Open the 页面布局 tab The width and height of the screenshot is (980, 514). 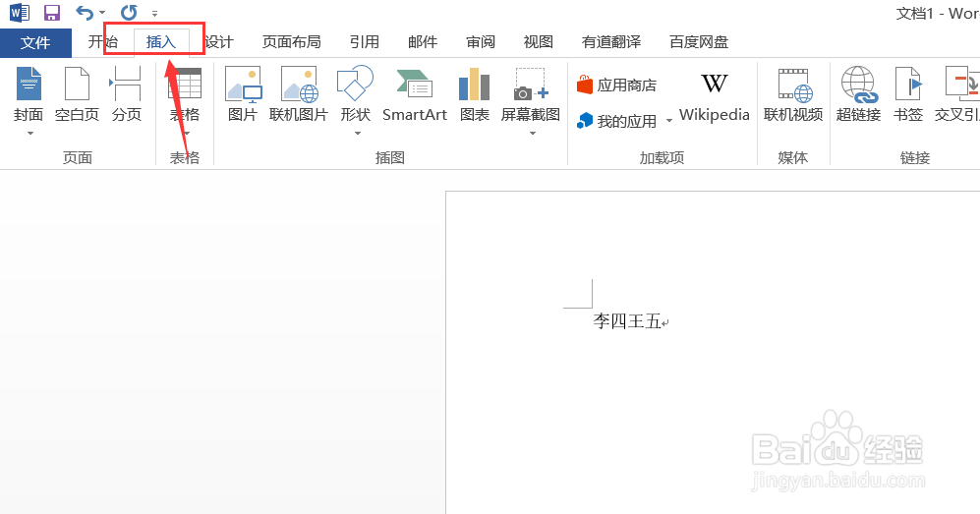click(291, 42)
